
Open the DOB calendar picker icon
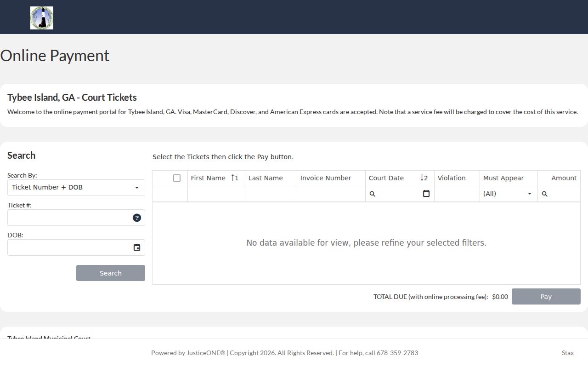click(137, 247)
